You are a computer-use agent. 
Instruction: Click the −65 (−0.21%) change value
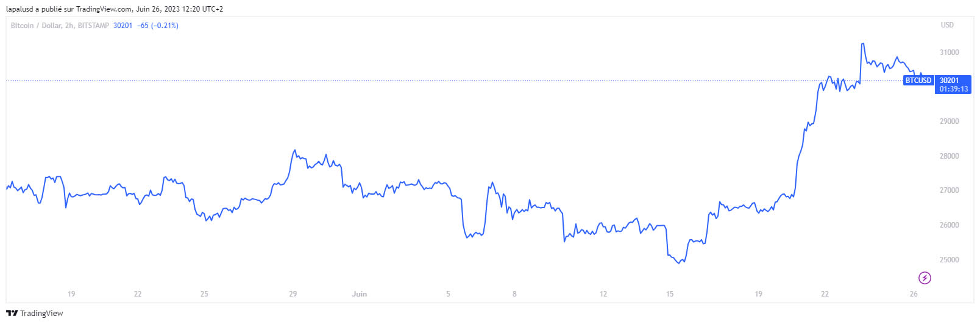pyautogui.click(x=157, y=26)
